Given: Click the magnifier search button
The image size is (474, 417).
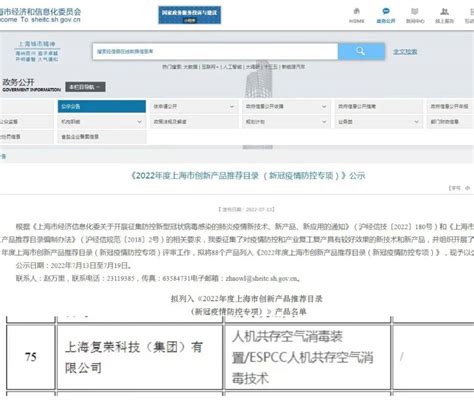Looking at the screenshot, I should click(x=361, y=51).
